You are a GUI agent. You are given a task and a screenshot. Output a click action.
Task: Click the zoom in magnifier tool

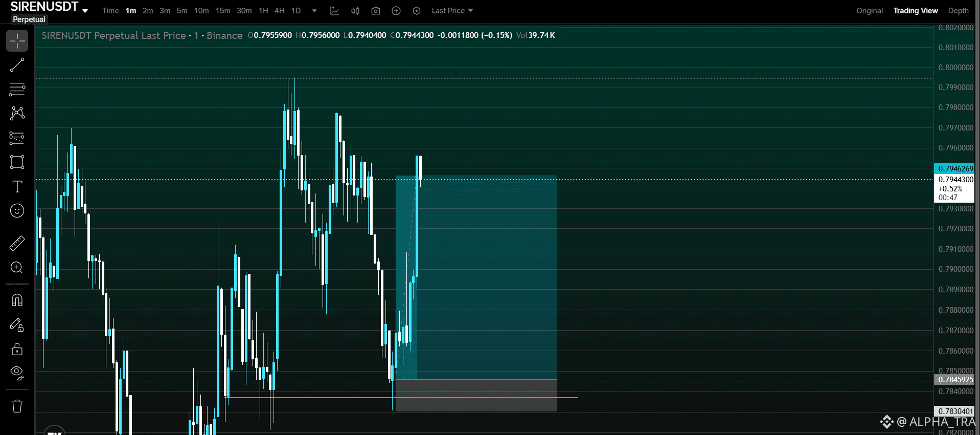coord(17,268)
